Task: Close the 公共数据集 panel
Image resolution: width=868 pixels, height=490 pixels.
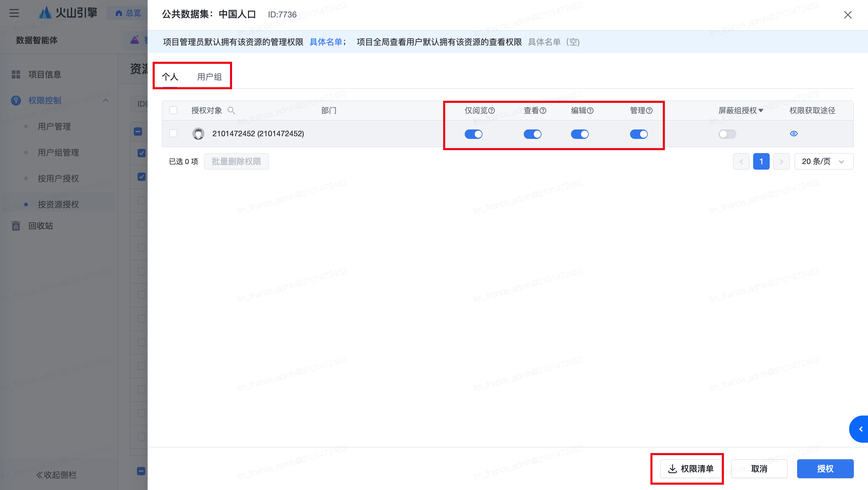Action: [x=848, y=14]
